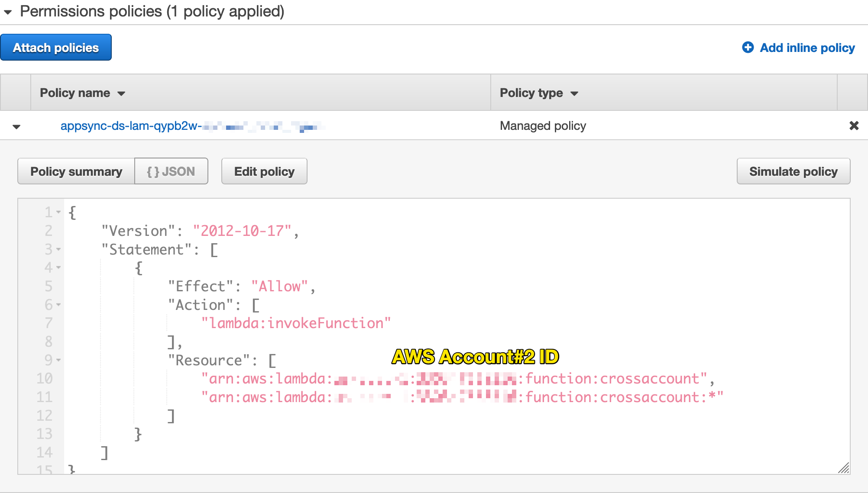Switch to the Policy summary tab
The height and width of the screenshot is (493, 868).
tap(76, 171)
